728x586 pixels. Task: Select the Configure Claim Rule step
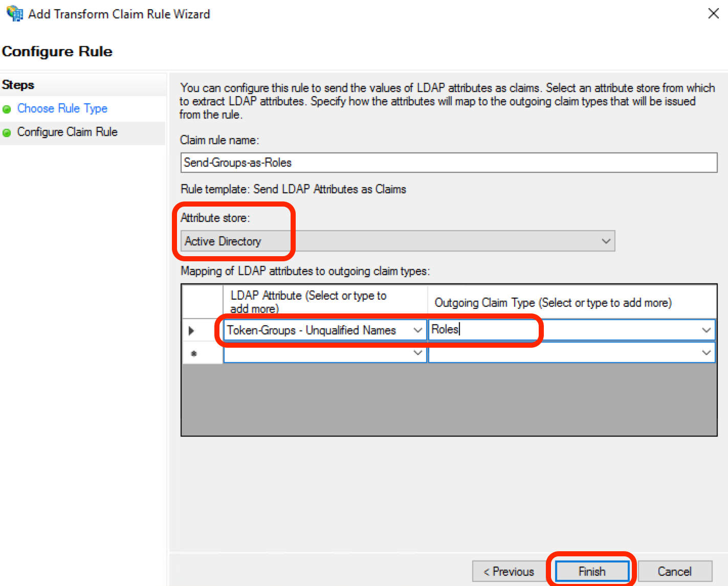67,132
